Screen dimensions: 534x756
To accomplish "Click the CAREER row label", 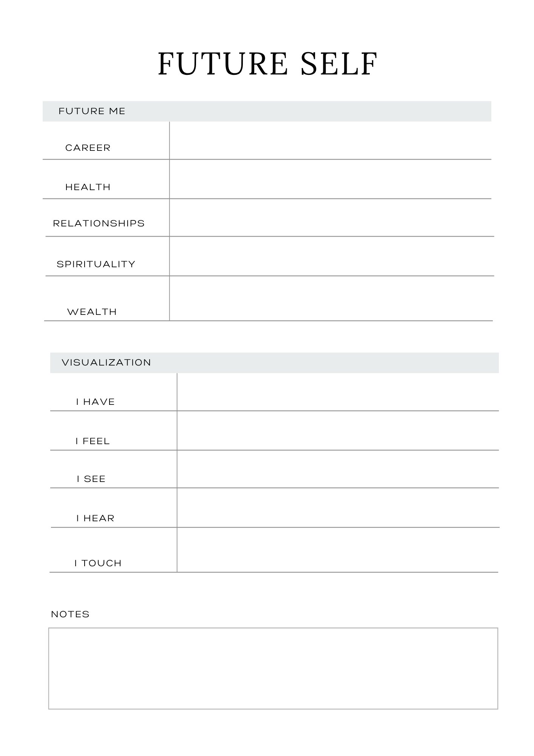I will (88, 148).
